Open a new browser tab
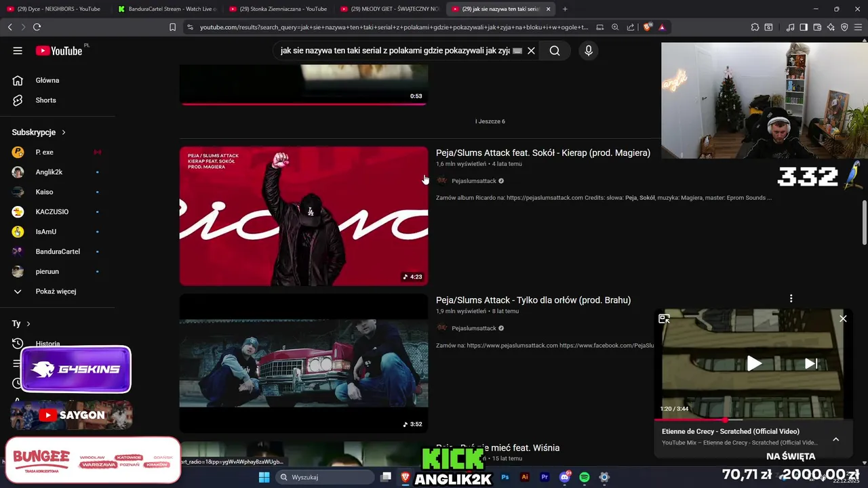868x488 pixels. 565,9
